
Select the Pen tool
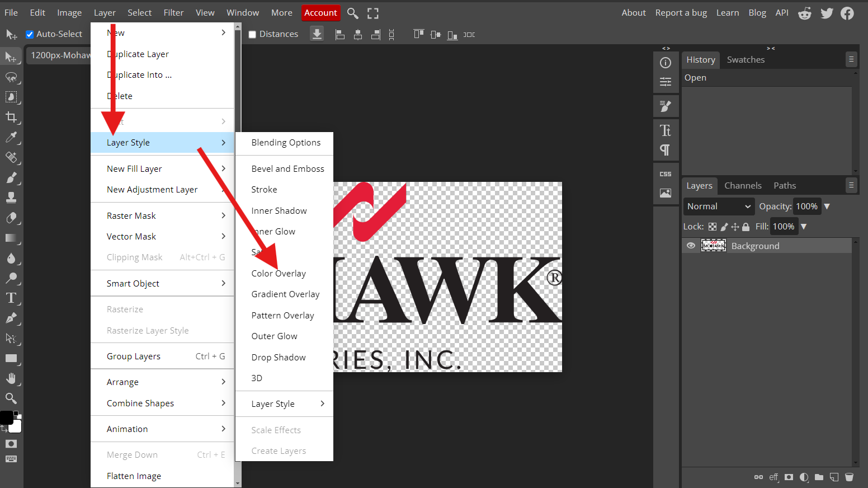pos(11,318)
